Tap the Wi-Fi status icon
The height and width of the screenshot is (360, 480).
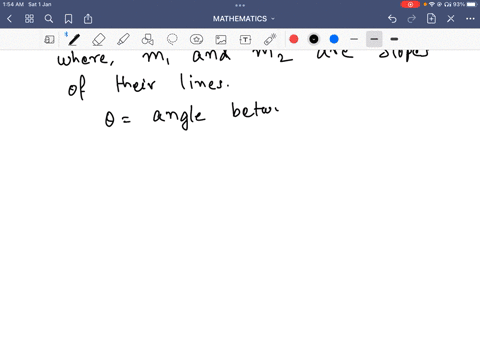pyautogui.click(x=432, y=4)
